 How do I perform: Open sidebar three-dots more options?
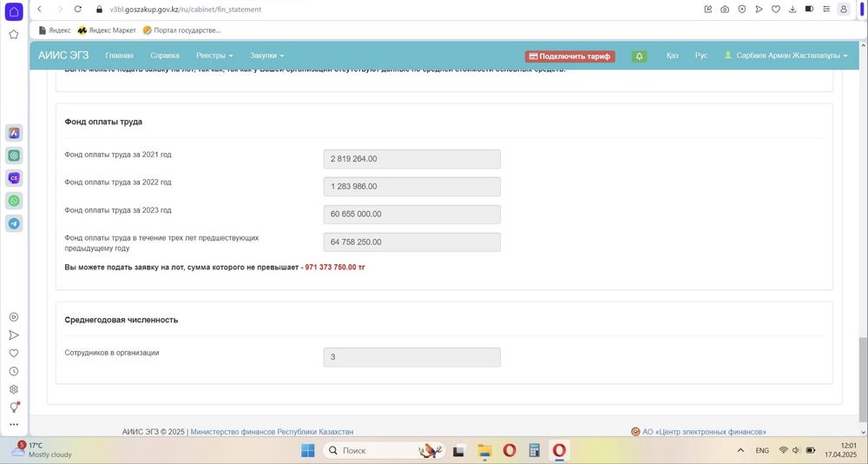pyautogui.click(x=14, y=425)
